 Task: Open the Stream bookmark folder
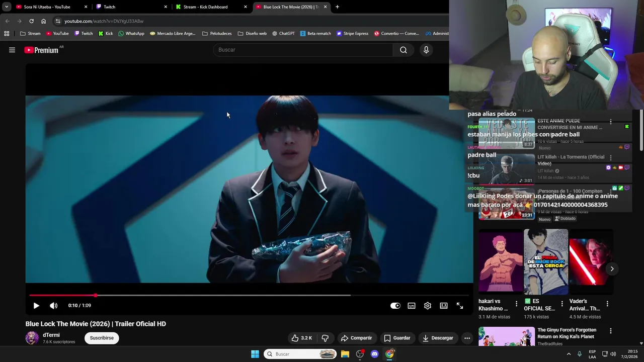point(30,34)
